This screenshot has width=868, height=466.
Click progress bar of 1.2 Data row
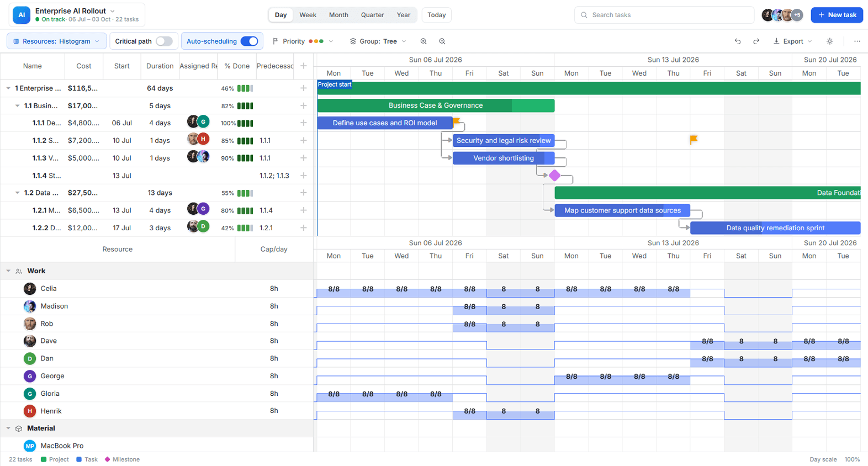click(245, 193)
